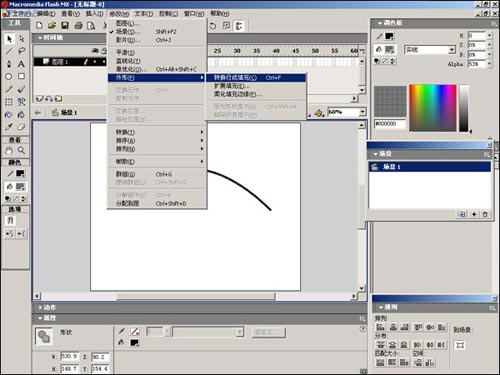Select the Hand tool
The width and height of the screenshot is (500, 375).
click(9, 150)
